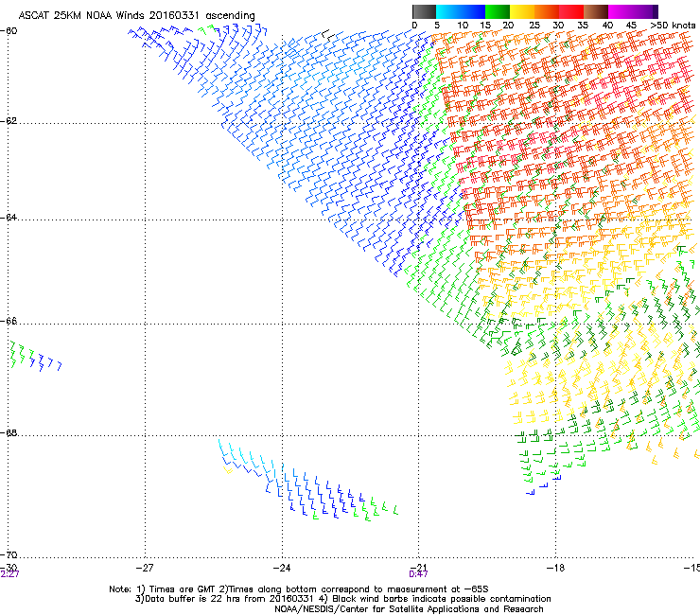
Task: Click the longitude label '-24'
Action: click(x=281, y=568)
